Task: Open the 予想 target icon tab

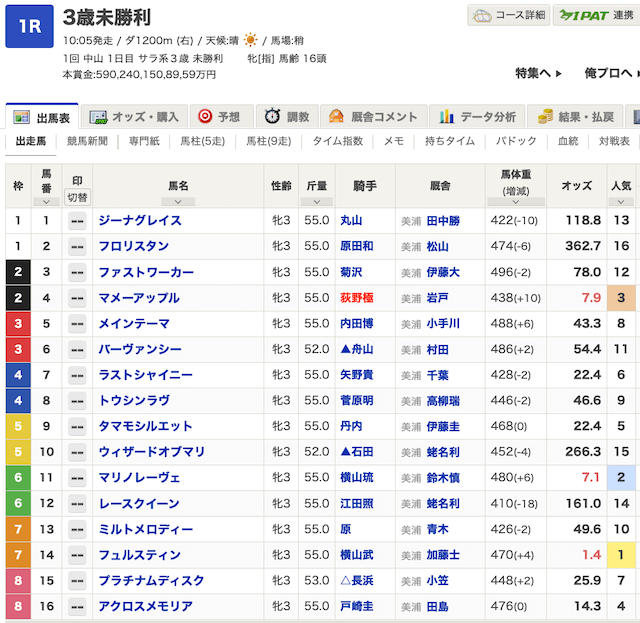Action: (219, 117)
